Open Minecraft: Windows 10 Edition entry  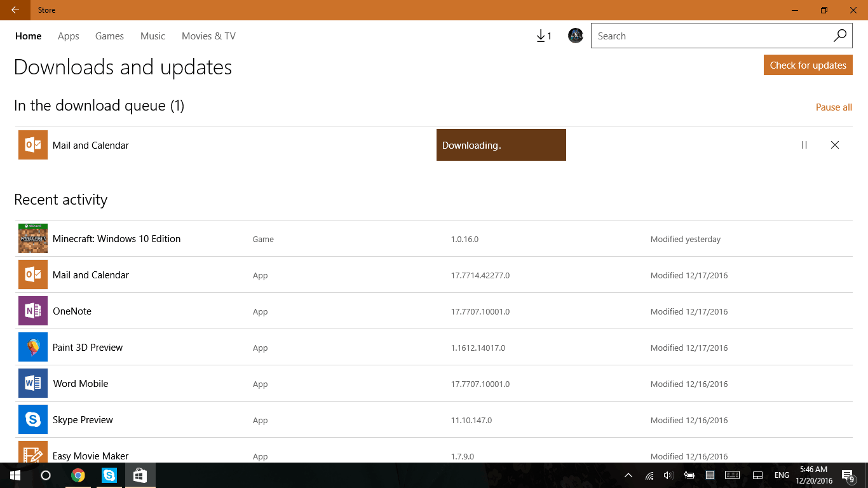click(x=434, y=239)
